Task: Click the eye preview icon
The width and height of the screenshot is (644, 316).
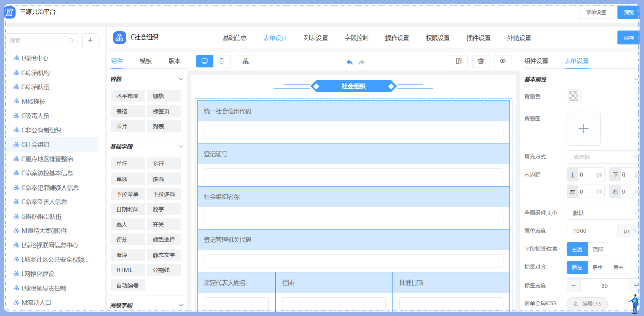Action: [502, 61]
